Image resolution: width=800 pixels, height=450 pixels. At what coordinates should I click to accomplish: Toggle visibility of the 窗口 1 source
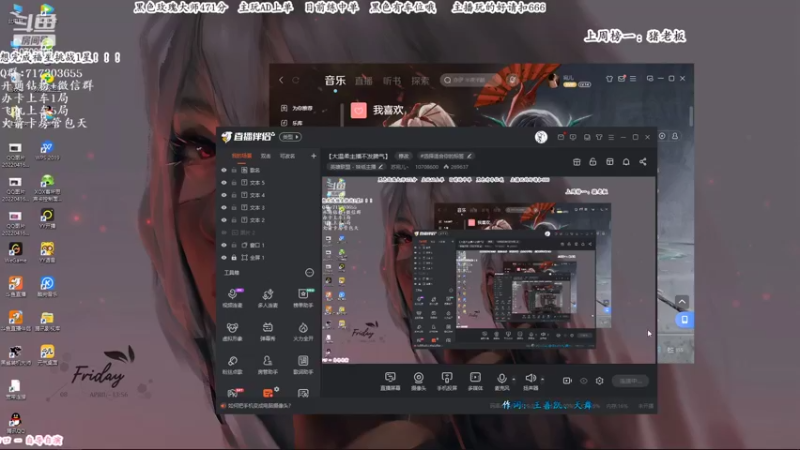tap(223, 245)
